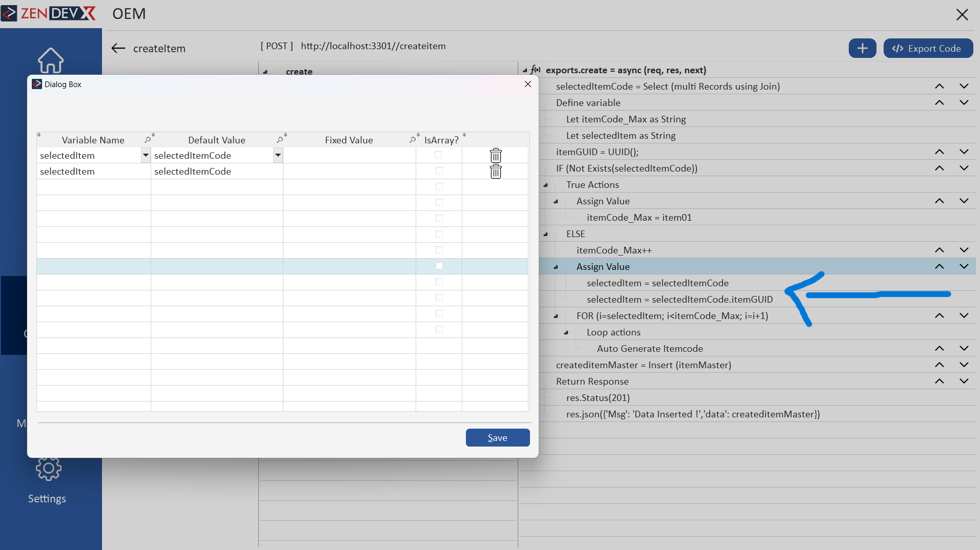Click Fixed Value cell in first row
Viewport: 980px width, 550px height.
click(x=349, y=155)
